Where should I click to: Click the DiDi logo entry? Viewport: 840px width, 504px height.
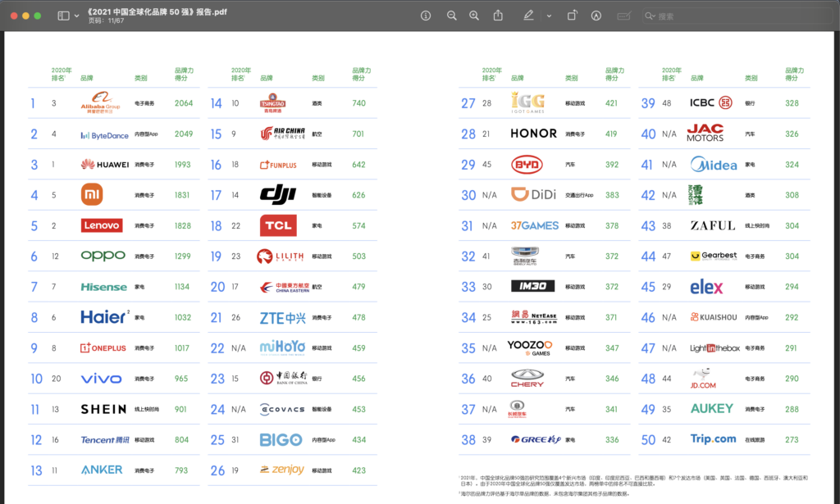pyautogui.click(x=536, y=194)
